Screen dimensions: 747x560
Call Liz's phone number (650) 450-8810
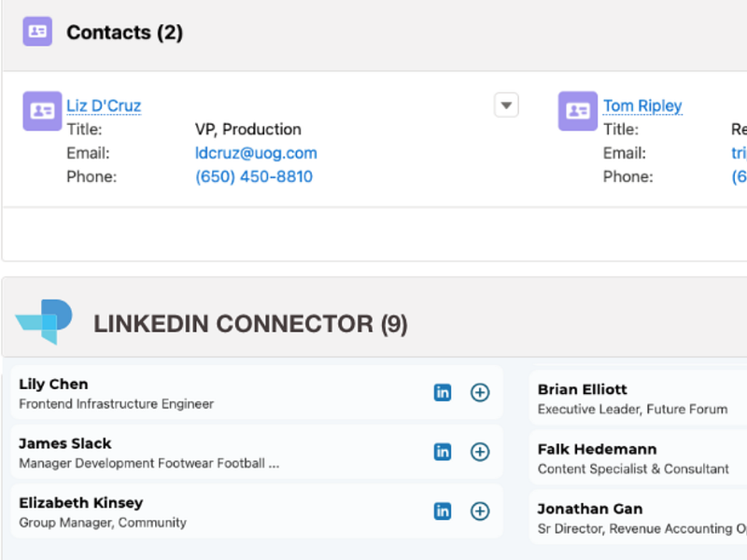coord(254,176)
